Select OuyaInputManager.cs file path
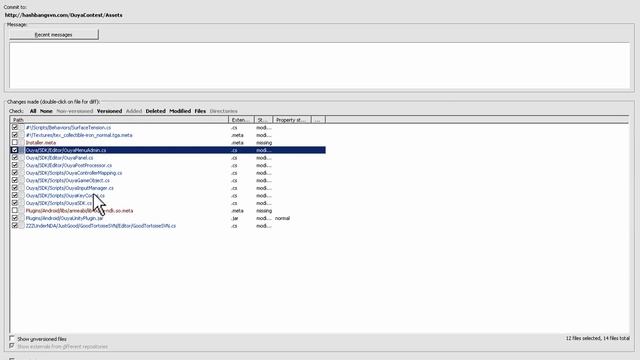 click(70, 188)
